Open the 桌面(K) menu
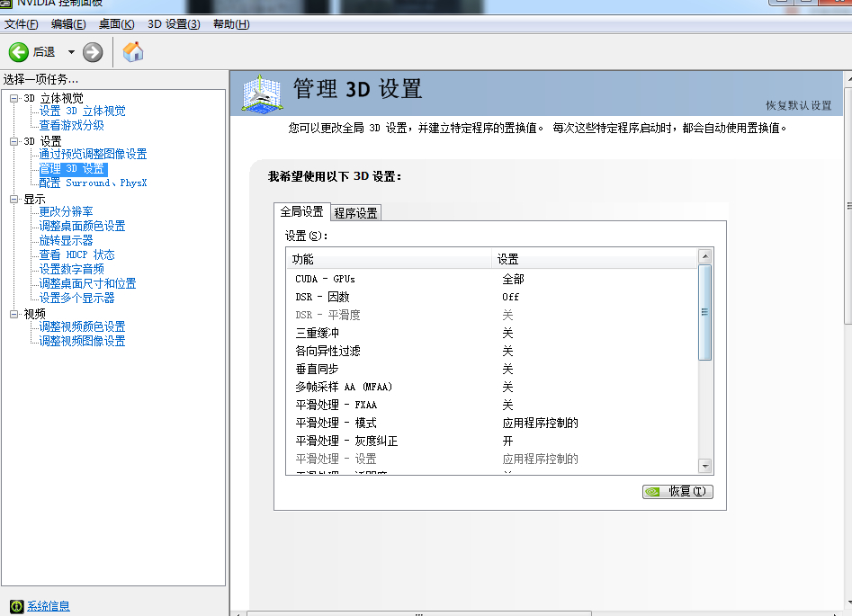Screen dimensions: 852x616 [117, 24]
